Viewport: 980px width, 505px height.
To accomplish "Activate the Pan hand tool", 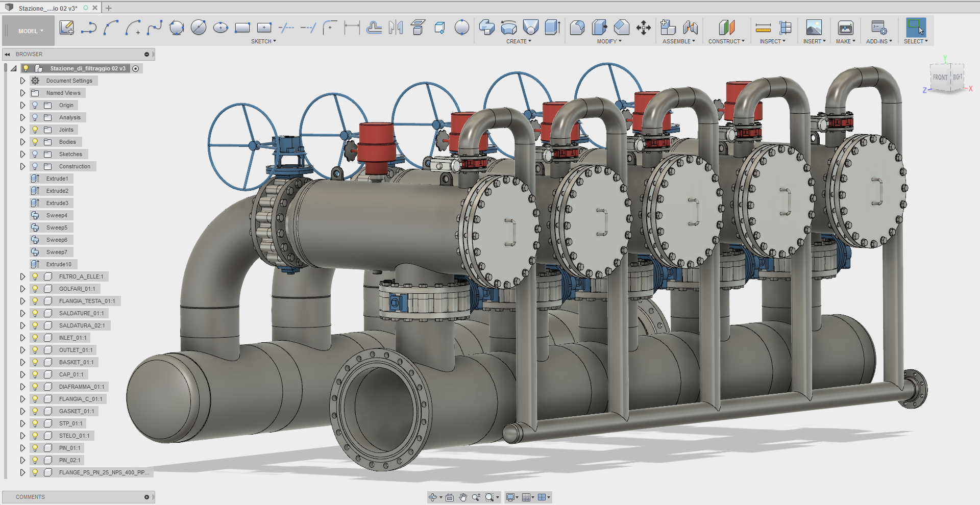I will coord(463,497).
